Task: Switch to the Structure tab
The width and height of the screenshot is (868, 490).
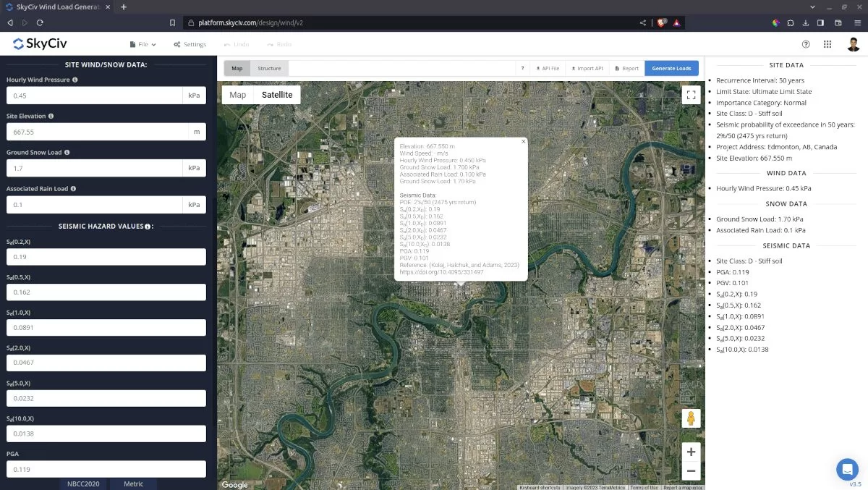Action: coord(269,67)
